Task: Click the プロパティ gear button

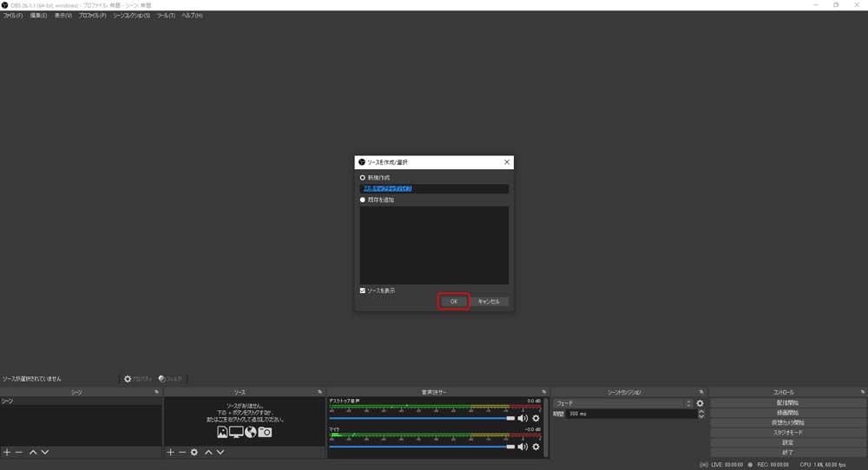Action: (138, 379)
